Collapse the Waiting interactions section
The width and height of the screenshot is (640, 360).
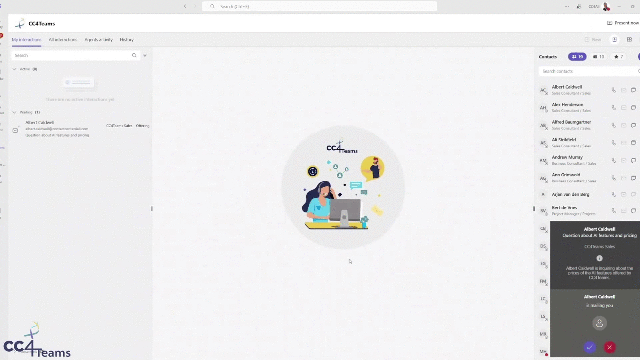tap(14, 112)
